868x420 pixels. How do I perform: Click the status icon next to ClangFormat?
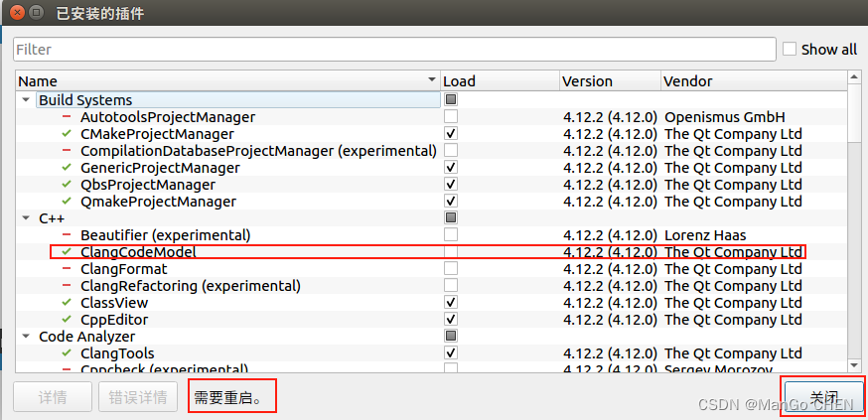tap(67, 269)
